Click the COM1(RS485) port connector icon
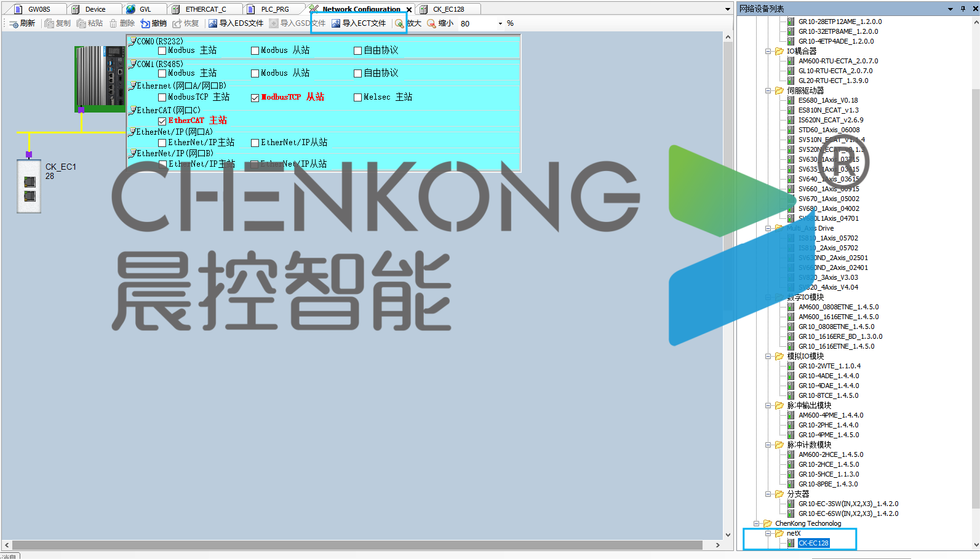980x559 pixels. tap(132, 64)
